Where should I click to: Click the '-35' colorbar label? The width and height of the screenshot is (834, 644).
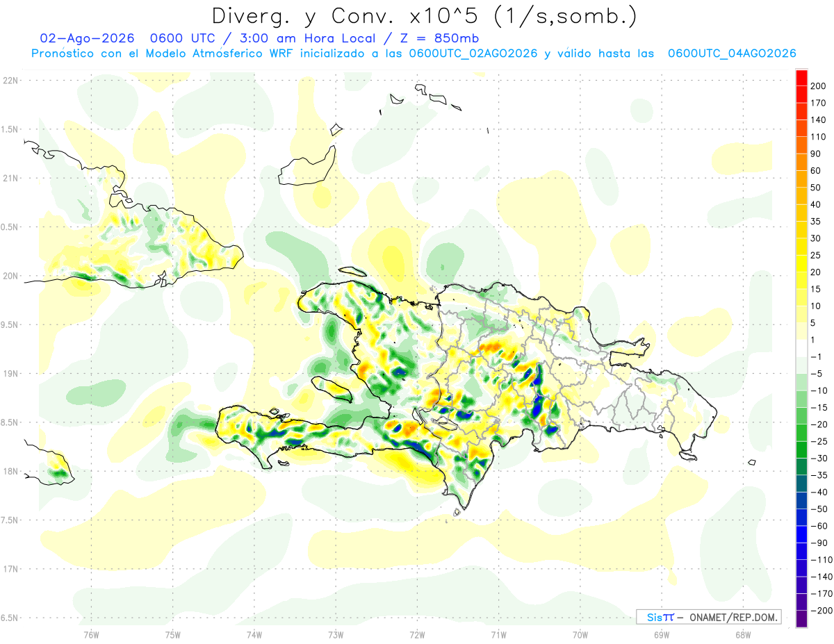click(x=819, y=476)
